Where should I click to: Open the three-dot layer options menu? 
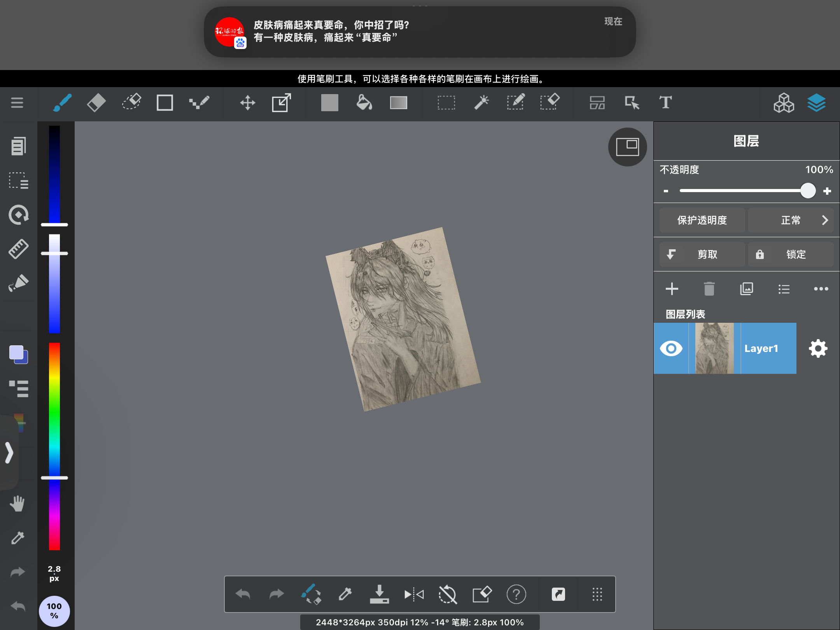coord(821,289)
